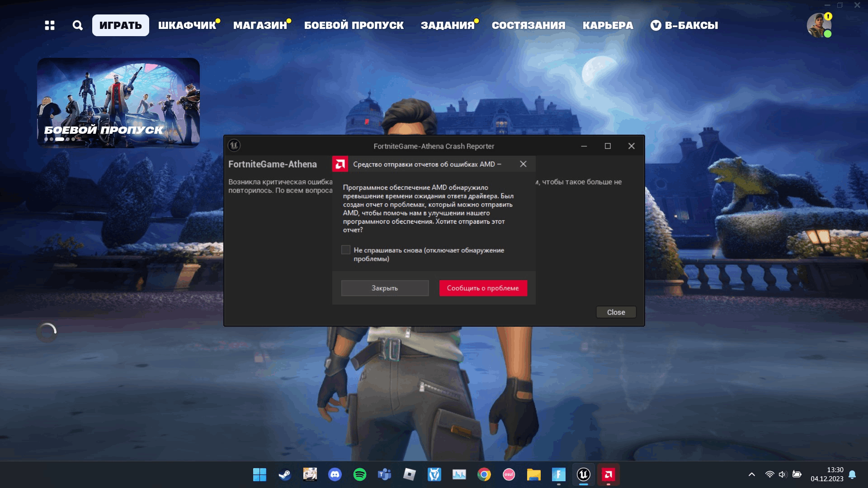This screenshot has width=868, height=488.
Task: Close the Crash Reporter window
Action: tap(632, 146)
